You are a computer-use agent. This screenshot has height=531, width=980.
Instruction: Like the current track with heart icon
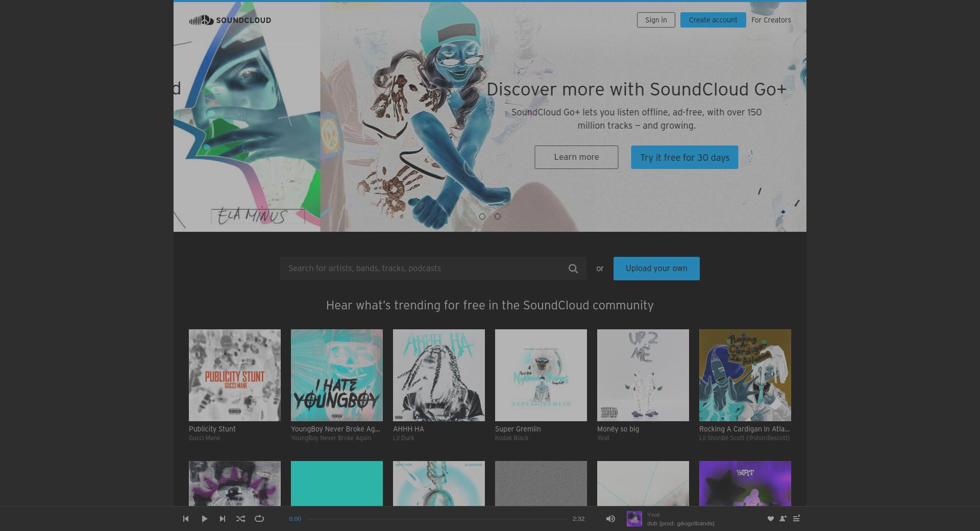(771, 519)
